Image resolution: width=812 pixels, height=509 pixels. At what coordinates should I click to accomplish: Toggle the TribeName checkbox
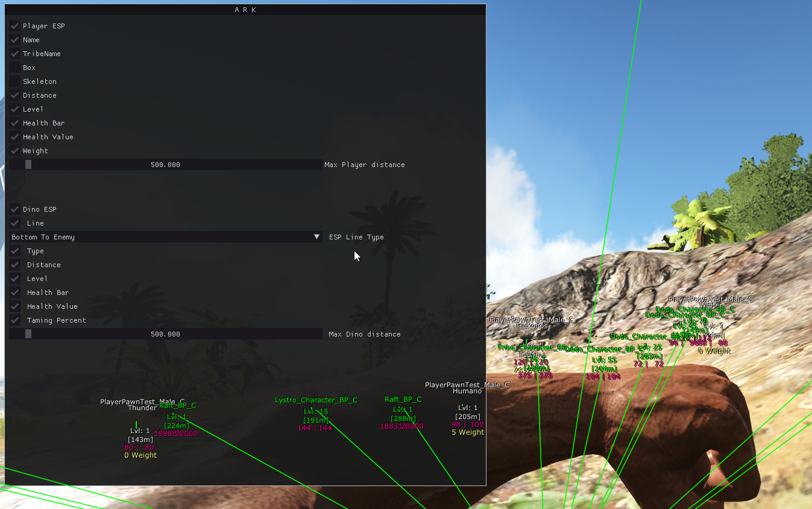pos(15,54)
